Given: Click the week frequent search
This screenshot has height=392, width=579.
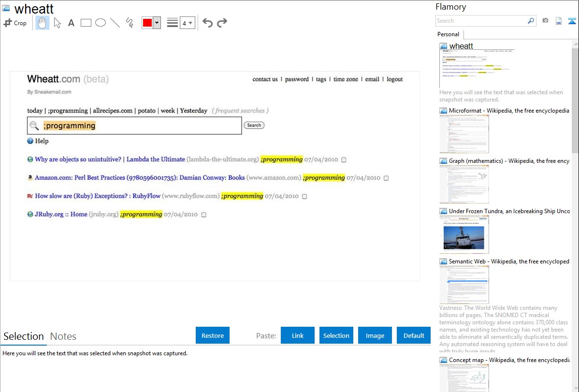Looking at the screenshot, I should click(x=168, y=111).
